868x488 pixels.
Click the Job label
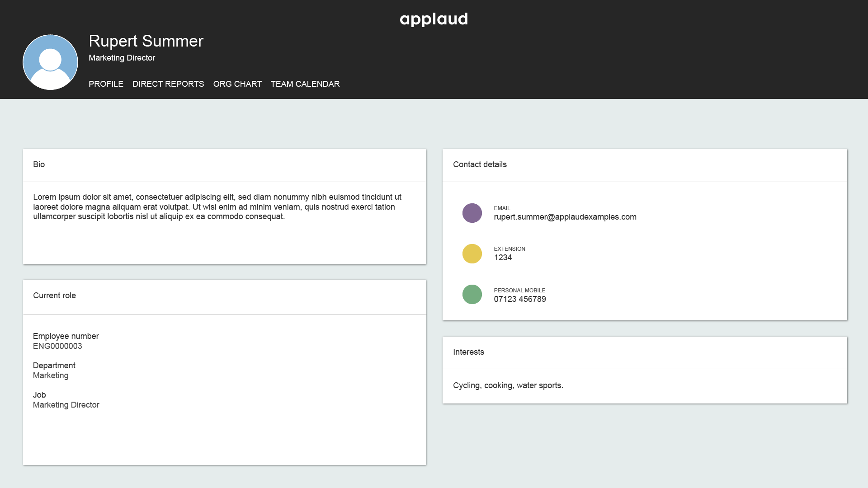coord(39,395)
